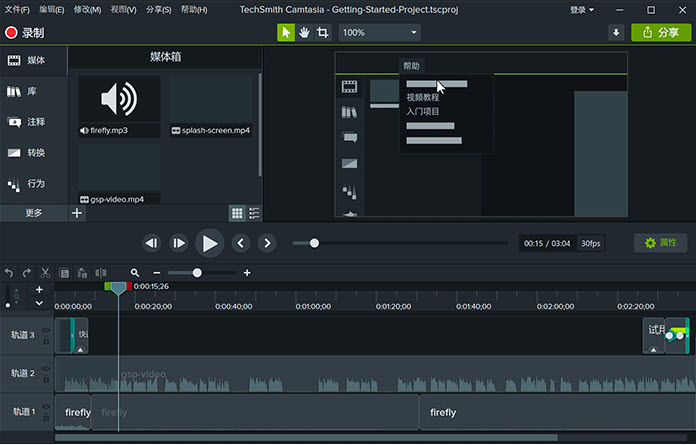
Task: Toggle the lock on 轨道 2
Action: point(46,379)
